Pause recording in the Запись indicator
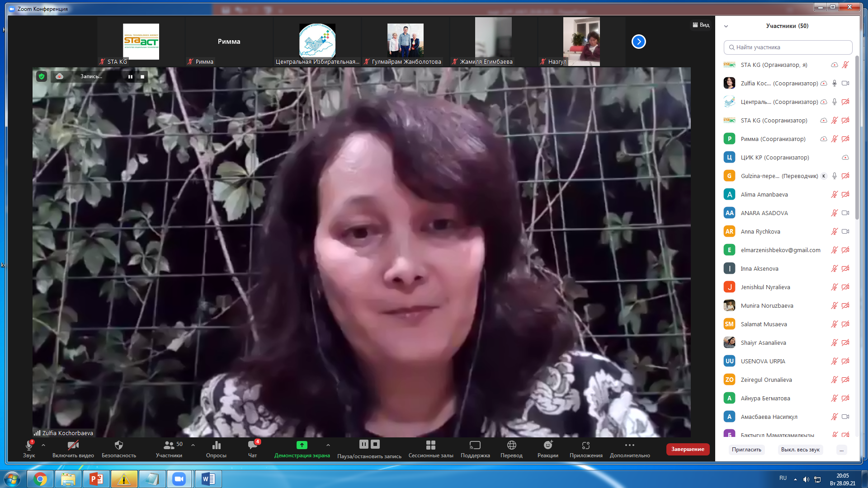 pyautogui.click(x=130, y=77)
